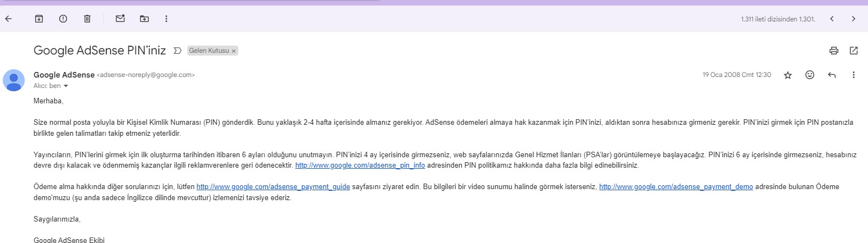Open the Move to folder icon

coord(144,19)
